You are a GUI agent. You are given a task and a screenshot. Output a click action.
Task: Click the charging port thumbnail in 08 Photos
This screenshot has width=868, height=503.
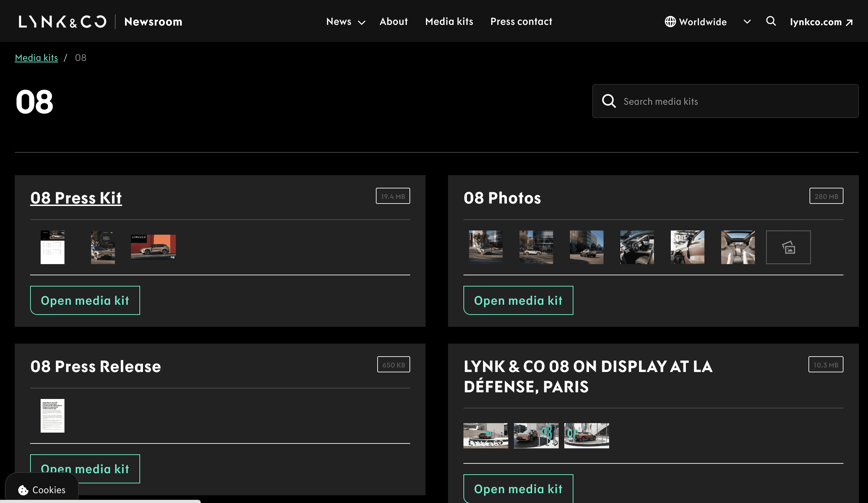[688, 247]
